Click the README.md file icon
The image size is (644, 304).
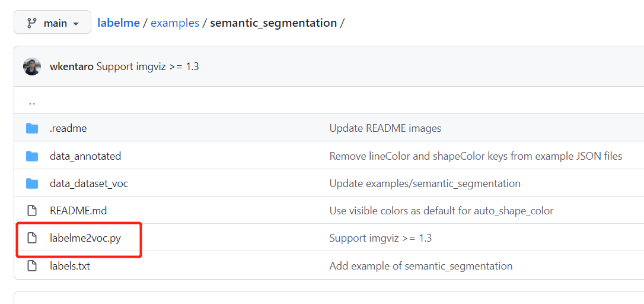coord(32,211)
